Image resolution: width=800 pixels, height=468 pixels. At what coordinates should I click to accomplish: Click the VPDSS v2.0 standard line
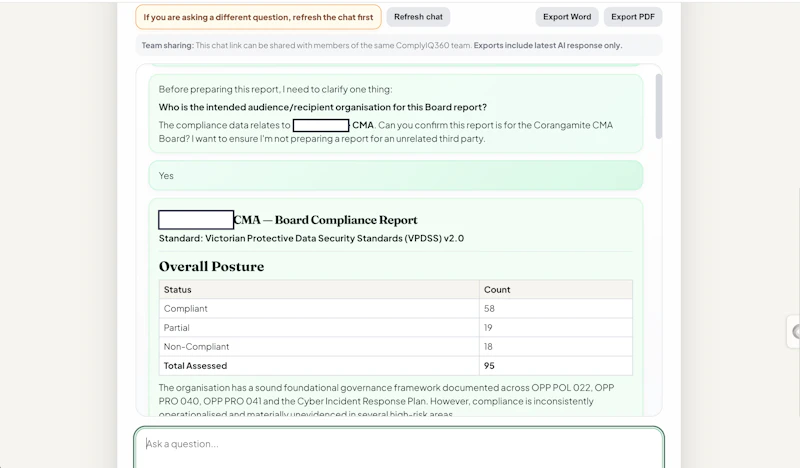pos(311,238)
